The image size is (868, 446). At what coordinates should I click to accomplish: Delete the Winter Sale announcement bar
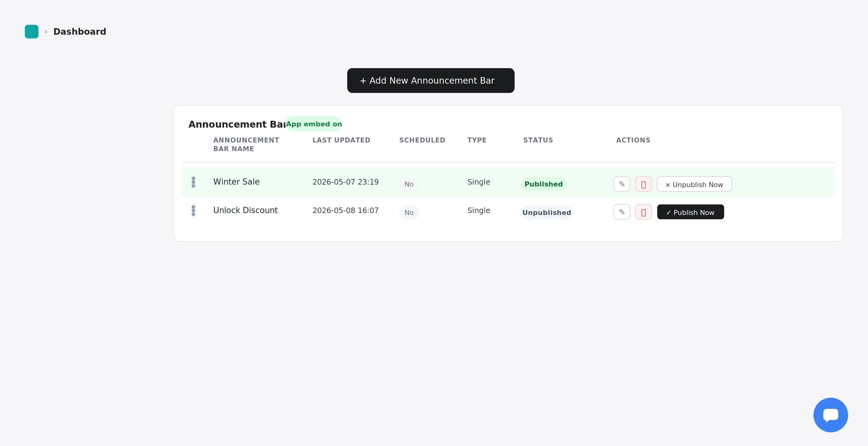tap(643, 184)
